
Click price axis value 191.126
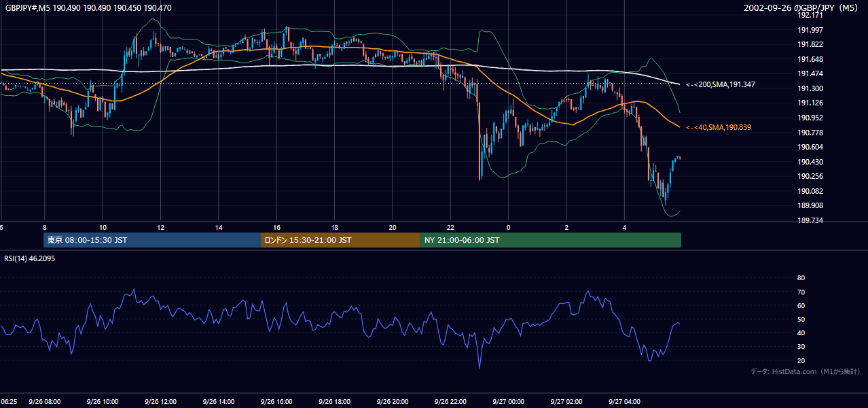click(810, 103)
